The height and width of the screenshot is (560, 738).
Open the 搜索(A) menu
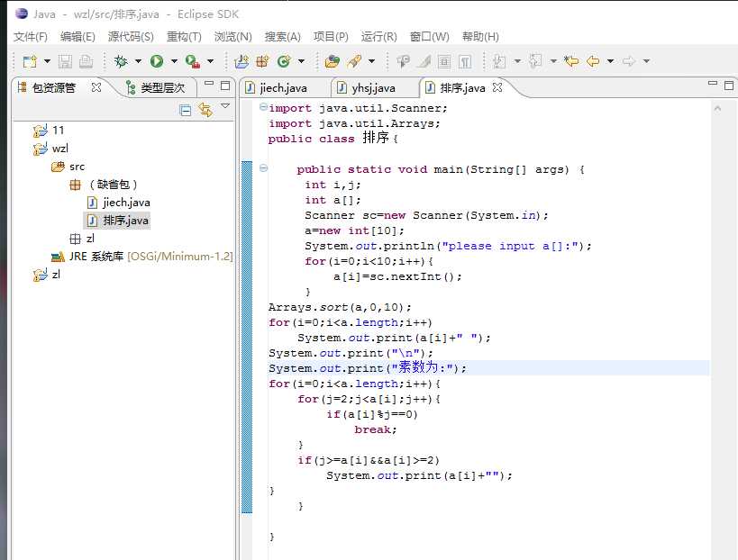pyautogui.click(x=282, y=37)
